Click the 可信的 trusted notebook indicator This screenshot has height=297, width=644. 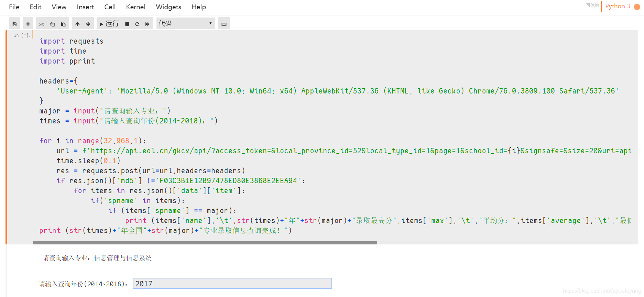tap(592, 5)
